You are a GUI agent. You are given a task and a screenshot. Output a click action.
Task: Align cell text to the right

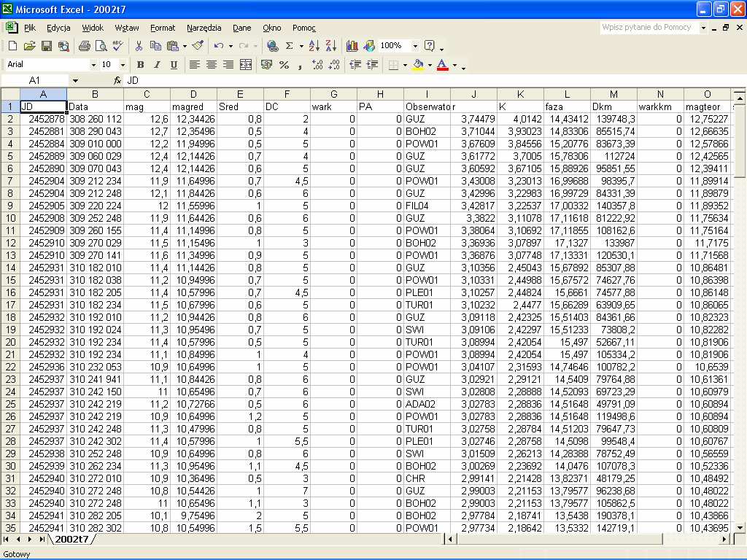point(228,65)
